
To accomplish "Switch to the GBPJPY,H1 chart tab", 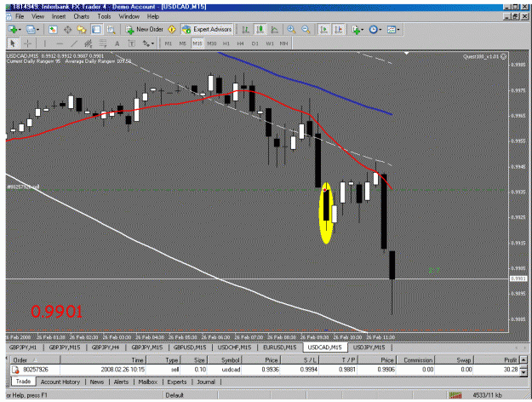I will click(x=23, y=347).
